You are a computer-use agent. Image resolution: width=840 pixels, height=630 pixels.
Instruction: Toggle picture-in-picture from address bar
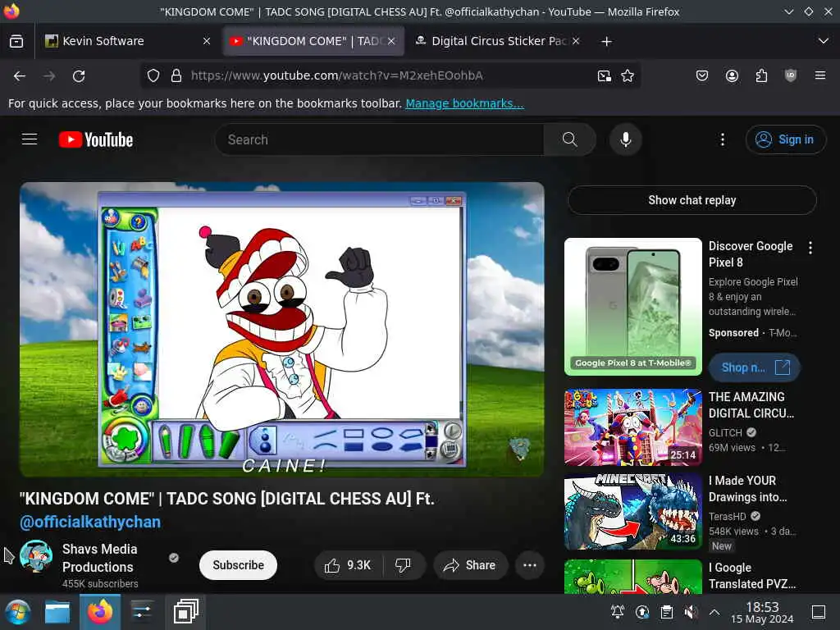click(605, 76)
